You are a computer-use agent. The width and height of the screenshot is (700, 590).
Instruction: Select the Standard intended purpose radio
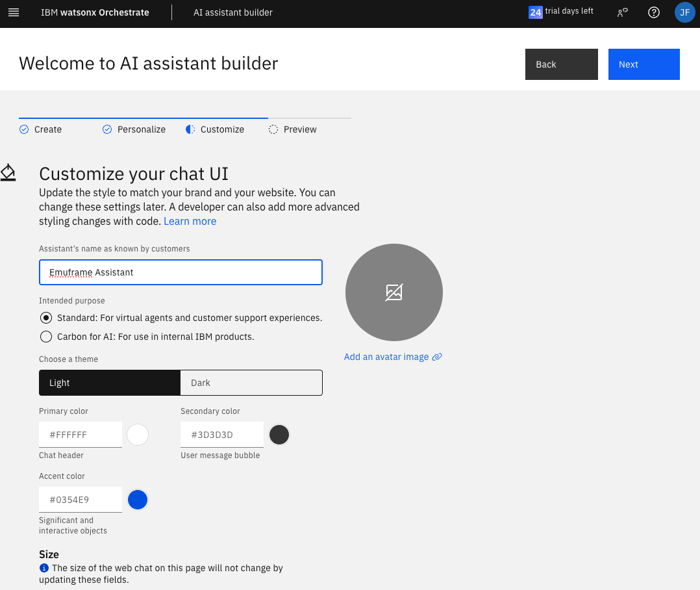(x=46, y=318)
